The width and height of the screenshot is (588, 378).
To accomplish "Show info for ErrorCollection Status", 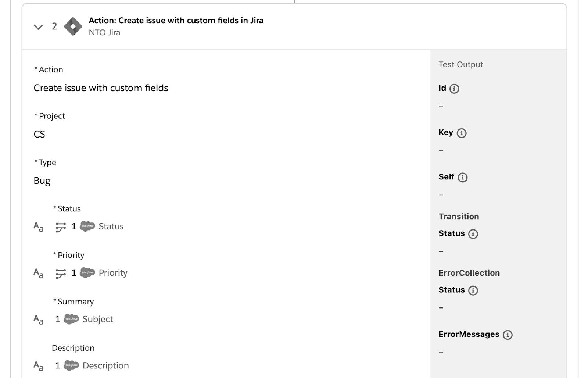I will [473, 290].
